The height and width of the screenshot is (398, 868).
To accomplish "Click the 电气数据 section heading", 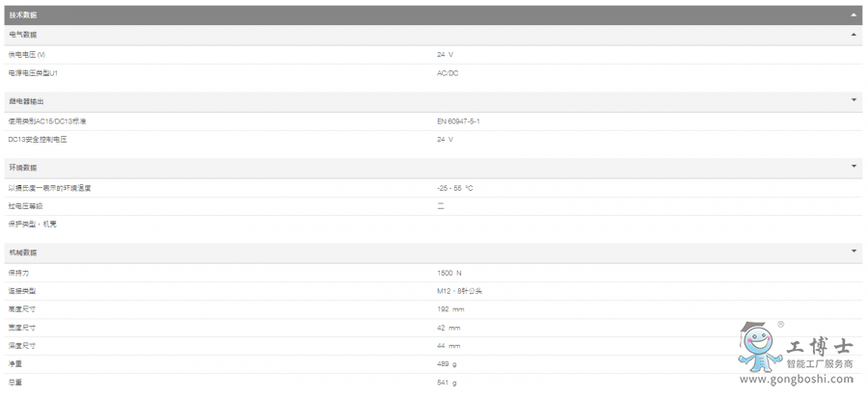I will [x=23, y=35].
